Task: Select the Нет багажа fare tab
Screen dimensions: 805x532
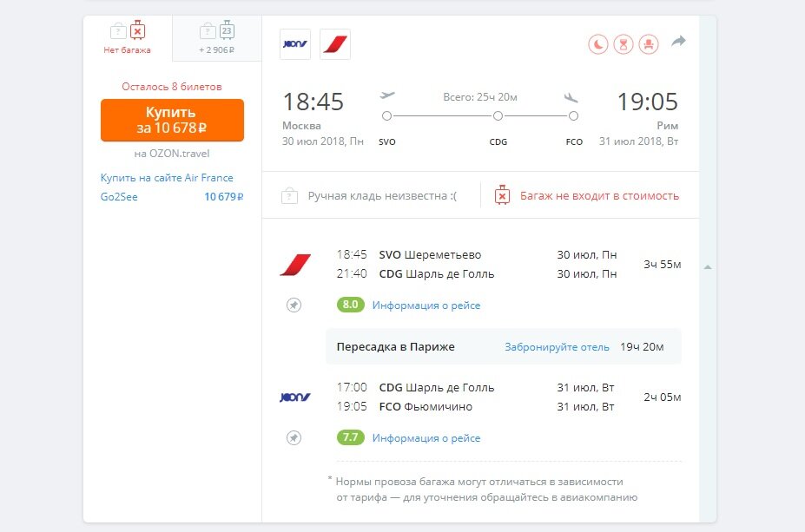Action: click(x=128, y=38)
